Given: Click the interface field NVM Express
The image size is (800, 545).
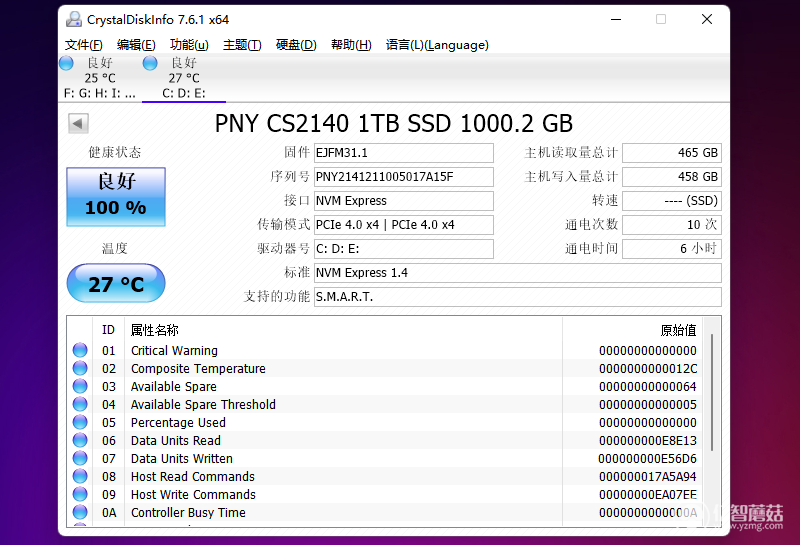Looking at the screenshot, I should point(404,201).
